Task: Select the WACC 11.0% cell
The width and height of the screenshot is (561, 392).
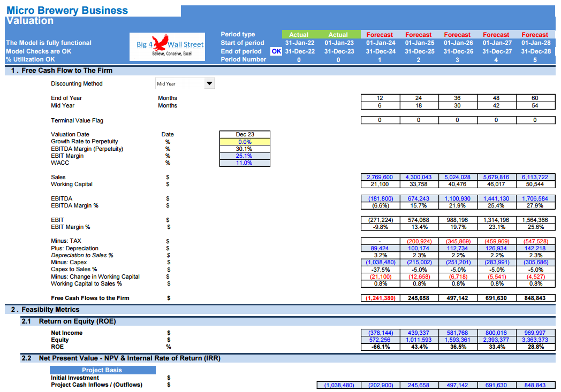Action: [x=245, y=163]
